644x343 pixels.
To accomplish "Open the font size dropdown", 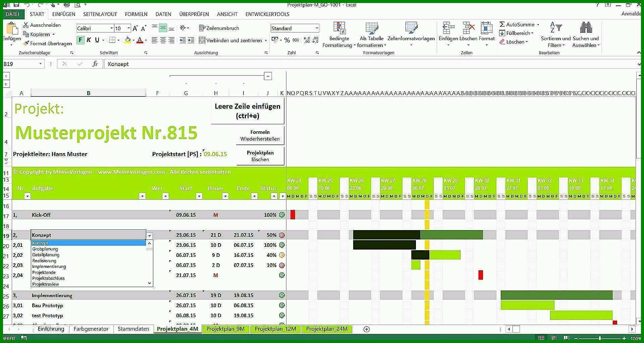I will pos(128,28).
